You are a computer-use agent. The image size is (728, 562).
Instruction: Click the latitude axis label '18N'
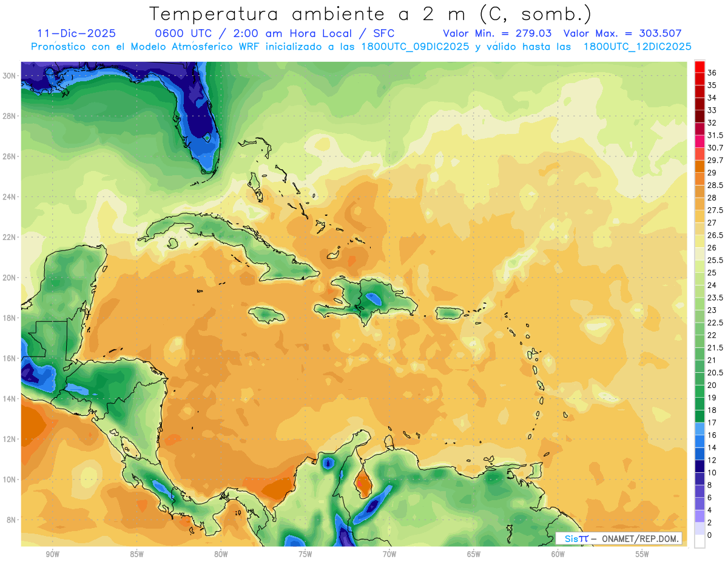coord(10,318)
